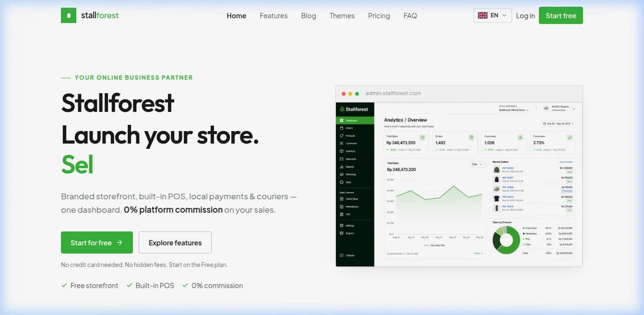Go to the Home nav item

point(236,16)
